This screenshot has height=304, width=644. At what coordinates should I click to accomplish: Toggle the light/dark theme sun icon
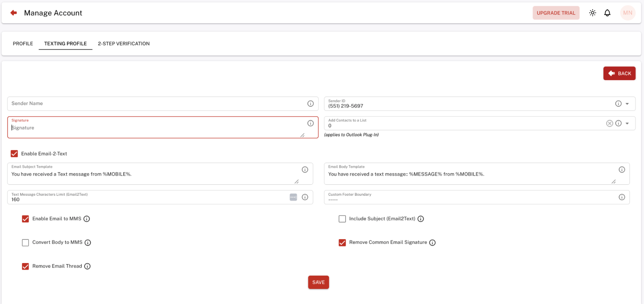pos(592,13)
